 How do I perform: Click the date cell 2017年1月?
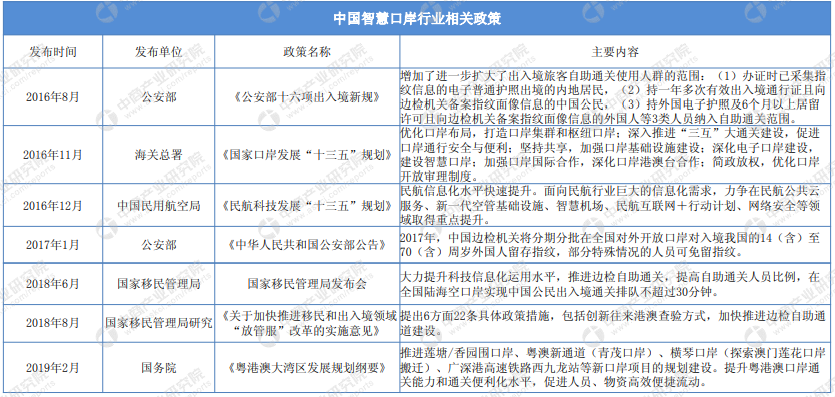pyautogui.click(x=53, y=245)
